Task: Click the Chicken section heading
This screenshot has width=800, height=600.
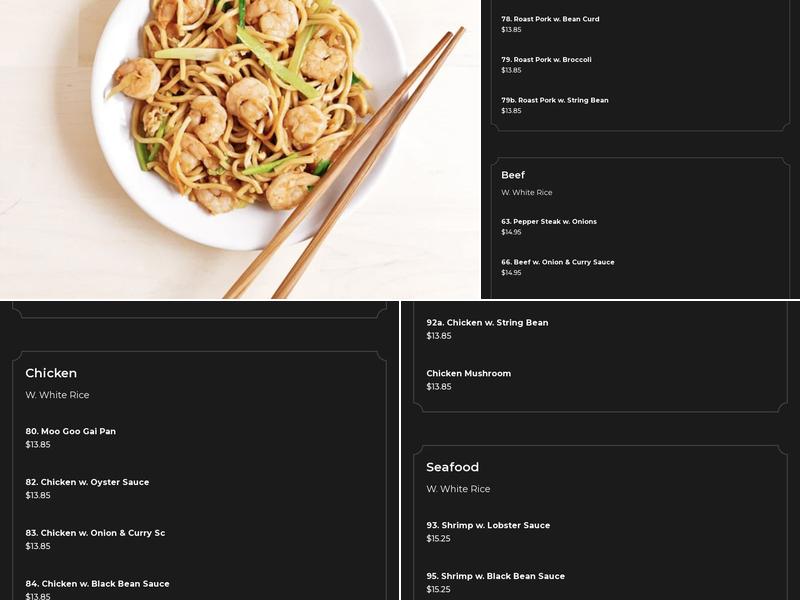Action: [x=51, y=373]
